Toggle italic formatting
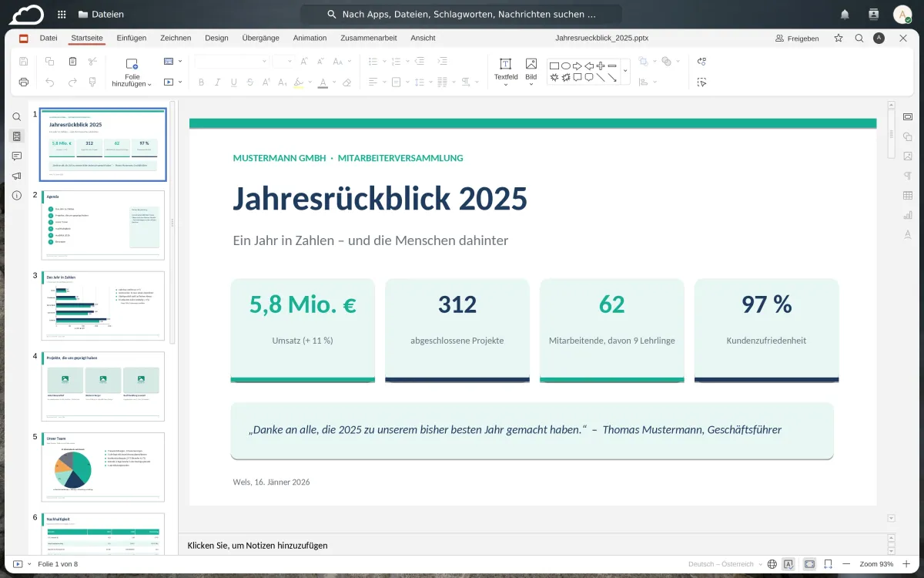Image resolution: width=924 pixels, height=578 pixels. click(x=217, y=82)
